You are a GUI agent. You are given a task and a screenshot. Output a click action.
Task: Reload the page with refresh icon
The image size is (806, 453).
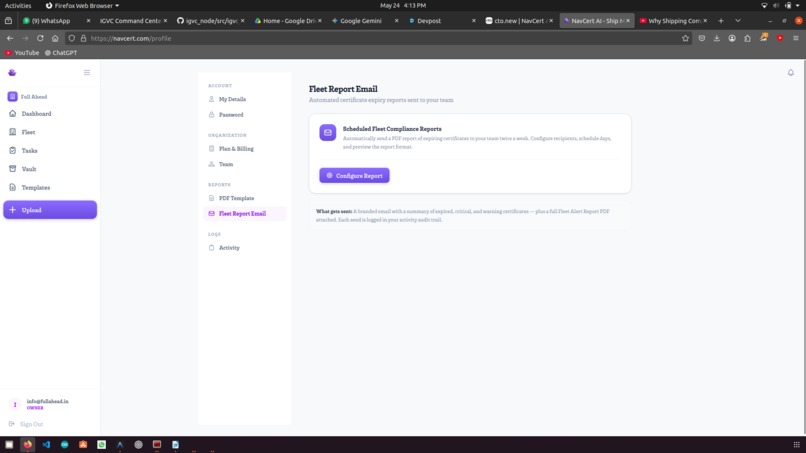40,38
